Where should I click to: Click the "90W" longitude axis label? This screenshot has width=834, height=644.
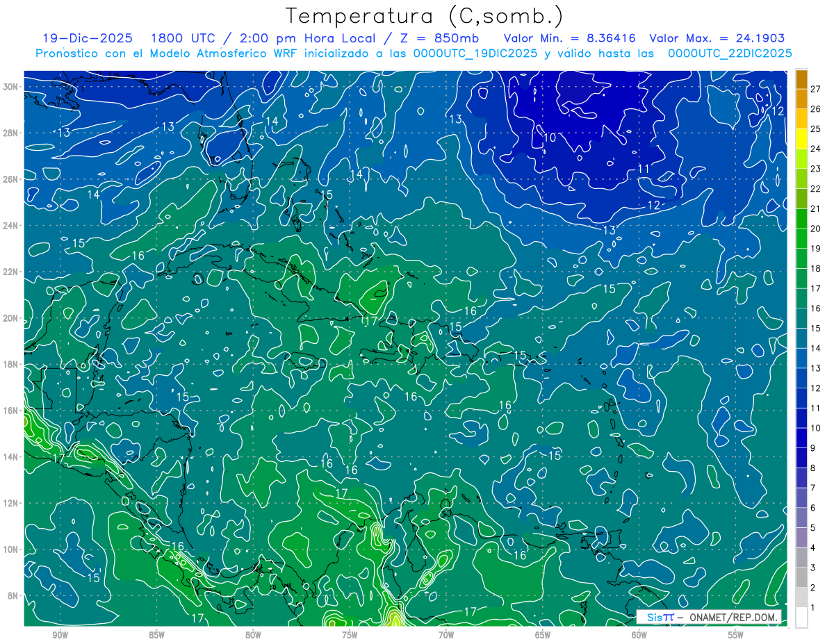(60, 635)
